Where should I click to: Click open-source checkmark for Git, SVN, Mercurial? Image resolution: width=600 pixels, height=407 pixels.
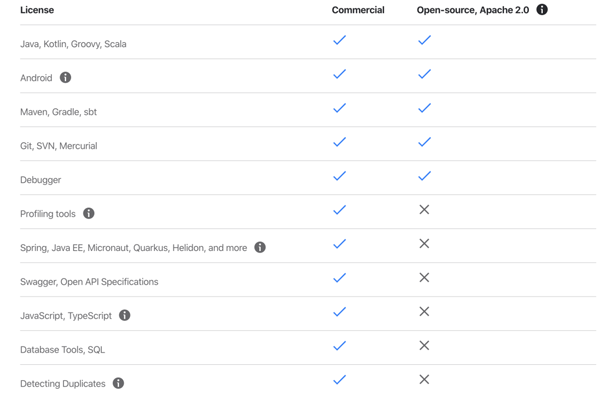pyautogui.click(x=424, y=142)
